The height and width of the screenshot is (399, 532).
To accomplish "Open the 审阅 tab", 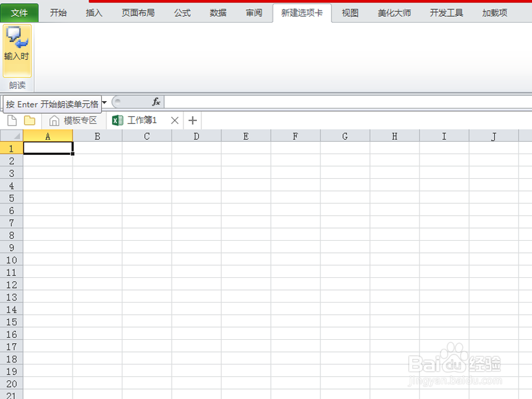I will pyautogui.click(x=254, y=13).
